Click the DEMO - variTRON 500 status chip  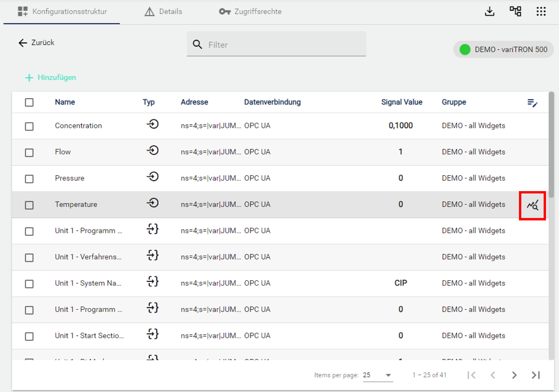click(503, 49)
